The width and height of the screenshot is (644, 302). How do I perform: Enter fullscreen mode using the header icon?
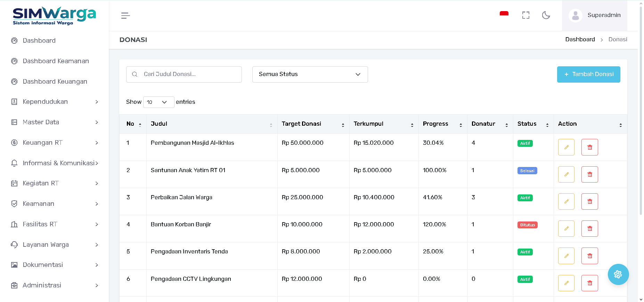coord(525,15)
